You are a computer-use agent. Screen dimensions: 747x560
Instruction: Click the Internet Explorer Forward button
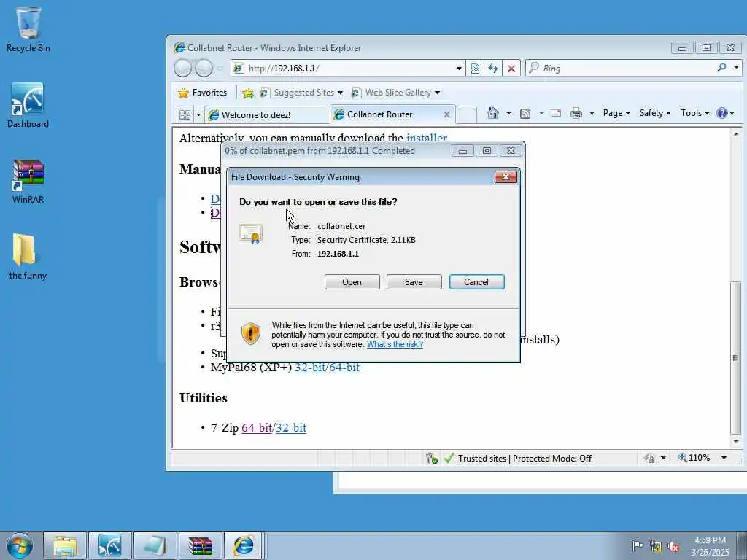(x=204, y=68)
